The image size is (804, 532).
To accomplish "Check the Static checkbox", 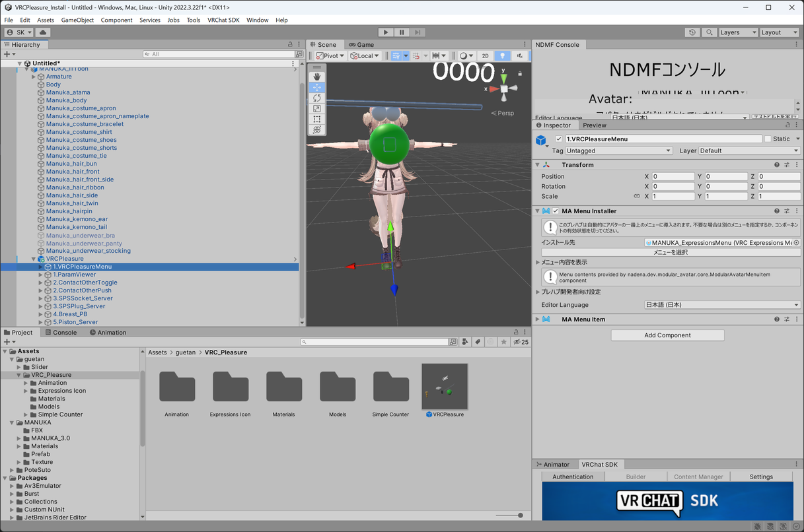I will point(768,139).
